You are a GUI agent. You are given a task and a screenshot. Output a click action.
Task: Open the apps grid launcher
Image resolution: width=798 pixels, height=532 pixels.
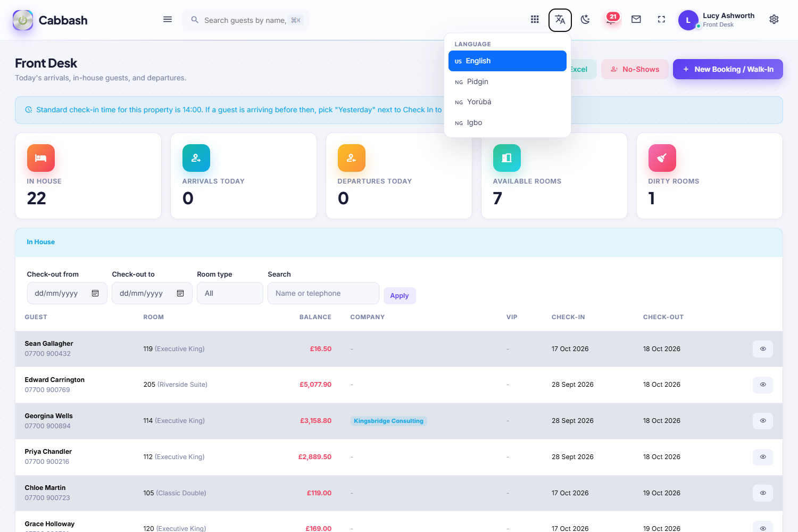(535, 20)
